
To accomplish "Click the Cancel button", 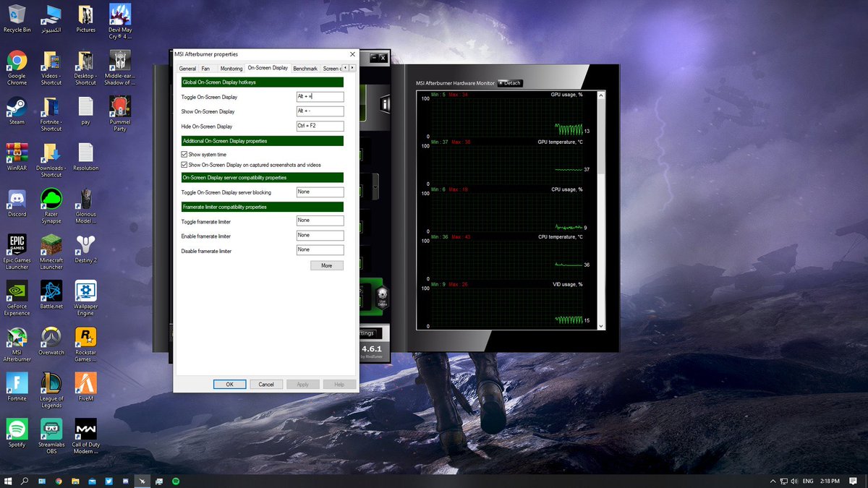I will 266,384.
